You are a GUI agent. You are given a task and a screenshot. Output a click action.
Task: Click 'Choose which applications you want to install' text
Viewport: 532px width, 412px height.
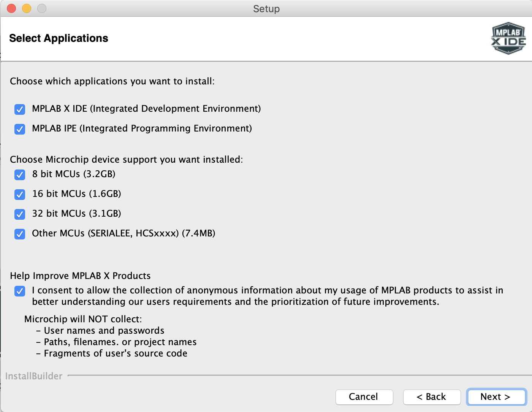pos(112,81)
